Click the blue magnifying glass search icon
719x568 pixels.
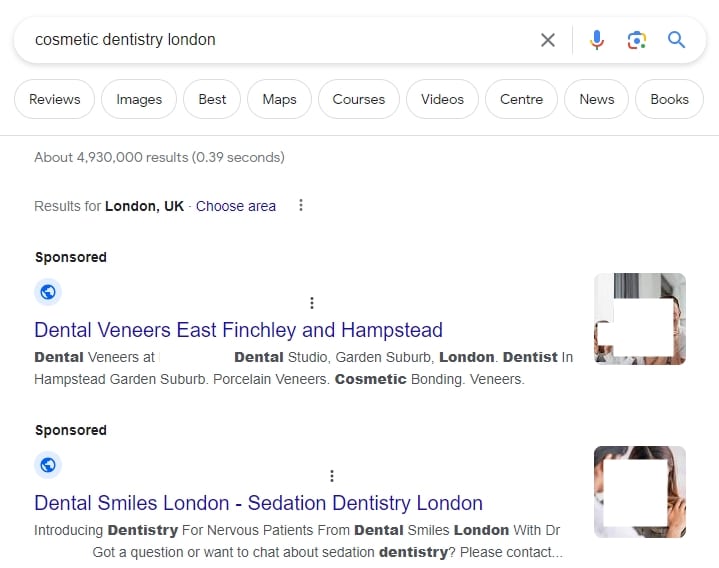click(x=677, y=40)
